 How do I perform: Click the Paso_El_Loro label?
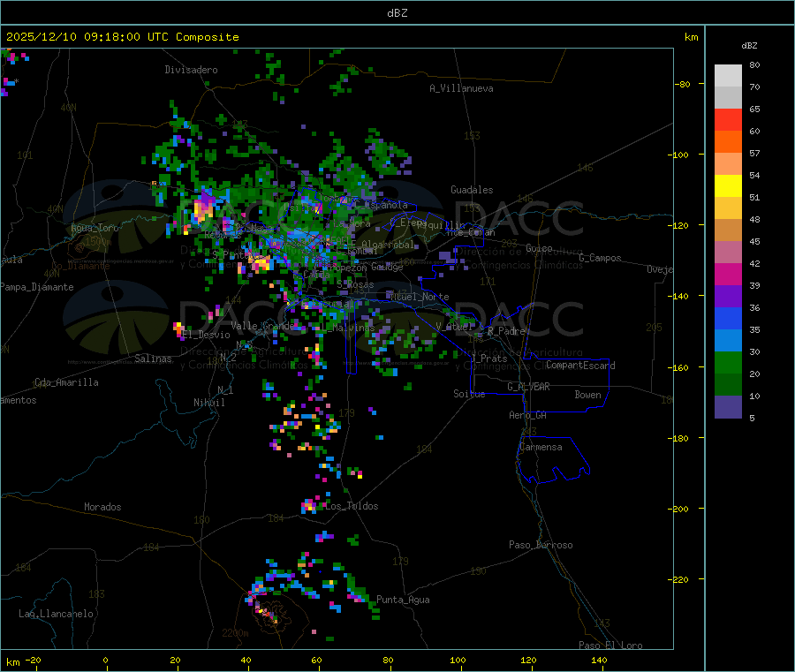pos(611,646)
